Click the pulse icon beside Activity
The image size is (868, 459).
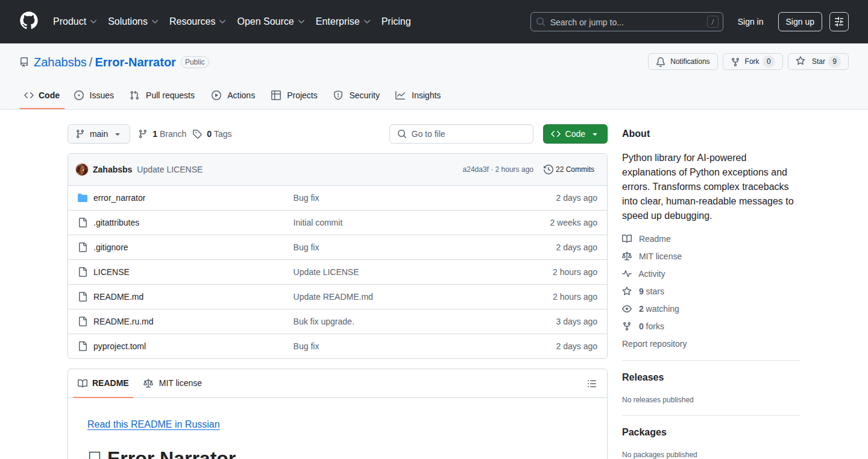[x=627, y=274]
